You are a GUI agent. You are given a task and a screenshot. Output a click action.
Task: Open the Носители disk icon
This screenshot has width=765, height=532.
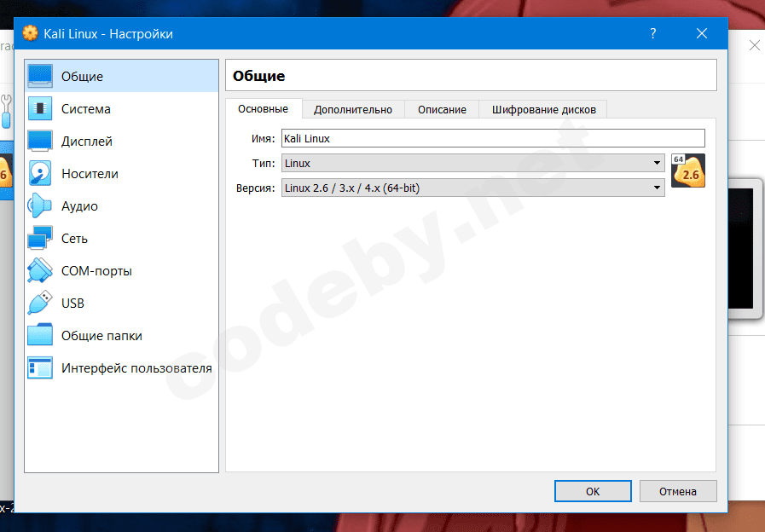[40, 173]
